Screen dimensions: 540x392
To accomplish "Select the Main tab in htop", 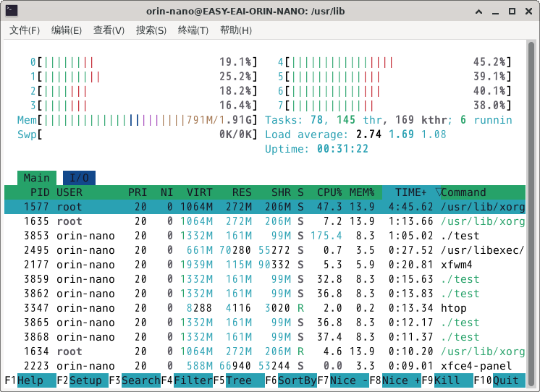I will click(x=36, y=178).
